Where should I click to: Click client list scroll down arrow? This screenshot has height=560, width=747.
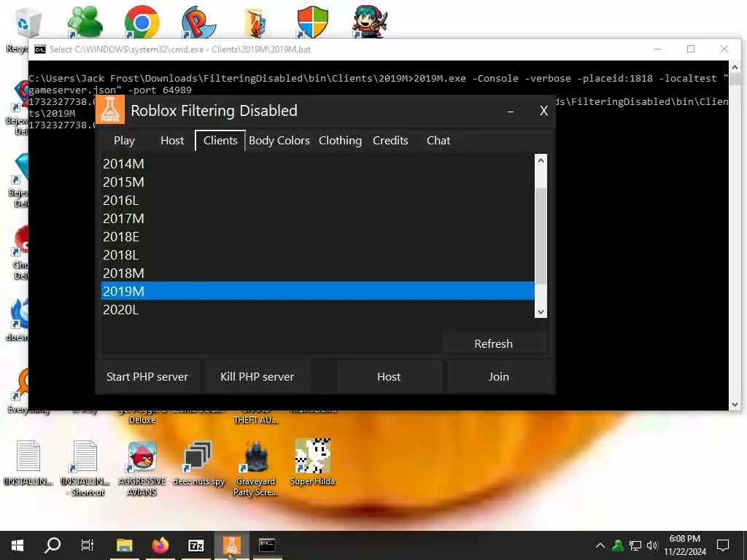pos(541,312)
